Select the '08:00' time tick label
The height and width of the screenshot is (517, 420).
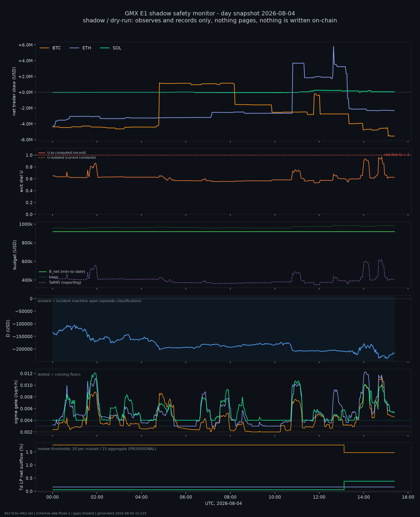[x=230, y=497]
